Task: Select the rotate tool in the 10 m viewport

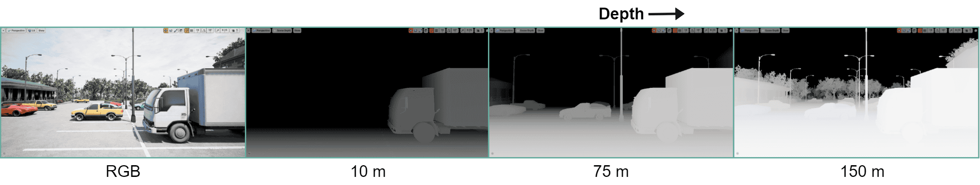Action: point(415,31)
